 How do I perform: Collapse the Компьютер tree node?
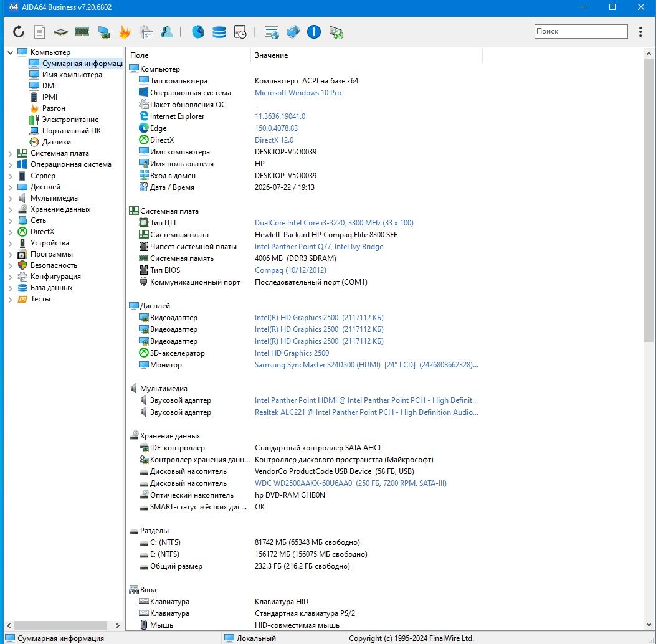tap(11, 52)
